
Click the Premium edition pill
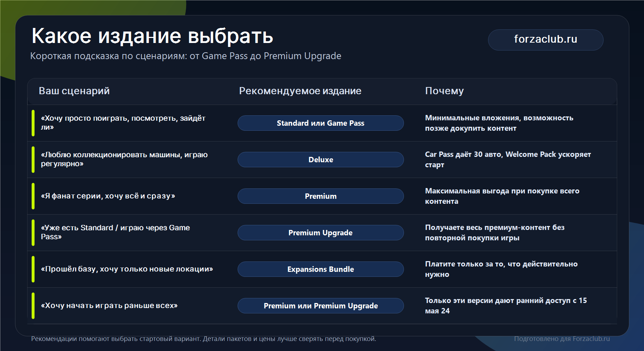coord(321,196)
